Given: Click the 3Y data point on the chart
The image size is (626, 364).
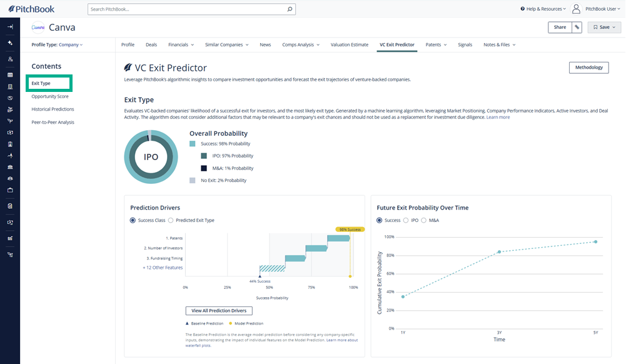Looking at the screenshot, I should [499, 252].
